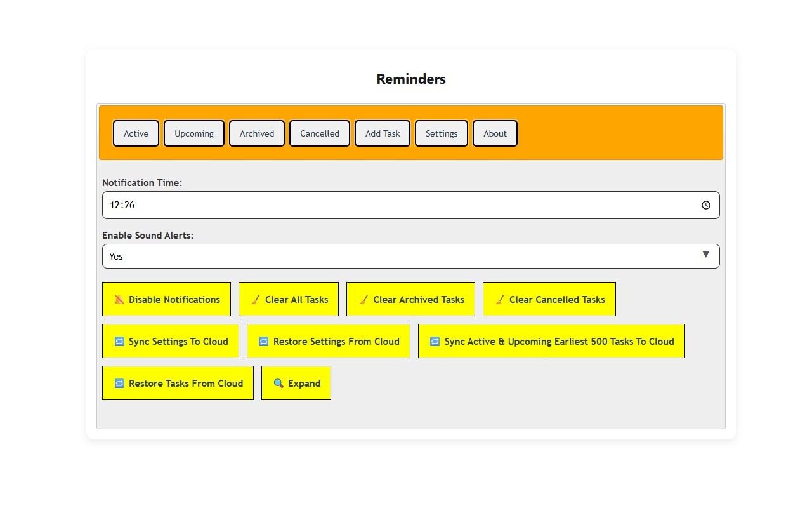Viewport: 812px width, 508px height.
Task: Go to the Archived tab
Action: pyautogui.click(x=257, y=133)
